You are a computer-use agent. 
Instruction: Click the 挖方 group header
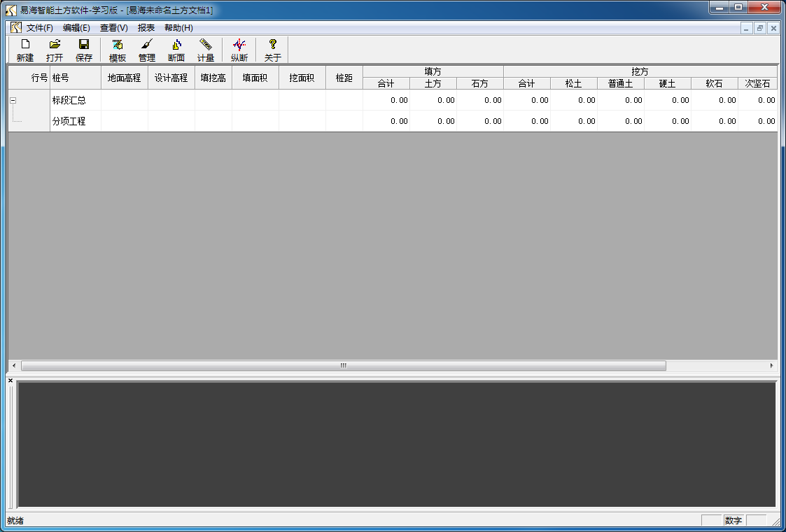point(640,71)
